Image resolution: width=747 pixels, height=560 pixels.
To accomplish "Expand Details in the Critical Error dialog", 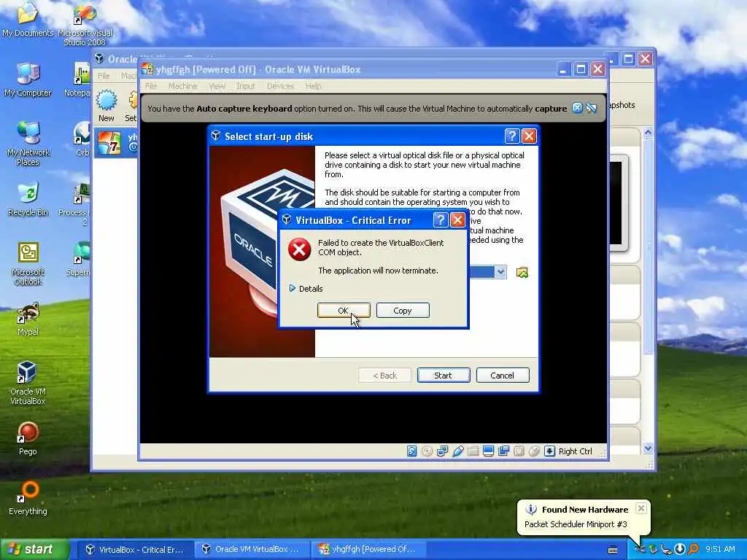I will click(x=306, y=289).
